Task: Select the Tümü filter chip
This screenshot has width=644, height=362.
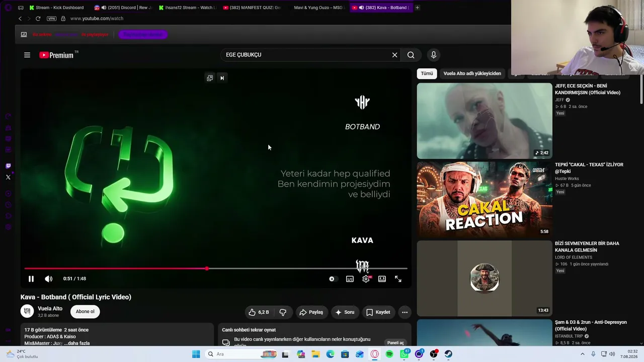Action: click(x=427, y=73)
